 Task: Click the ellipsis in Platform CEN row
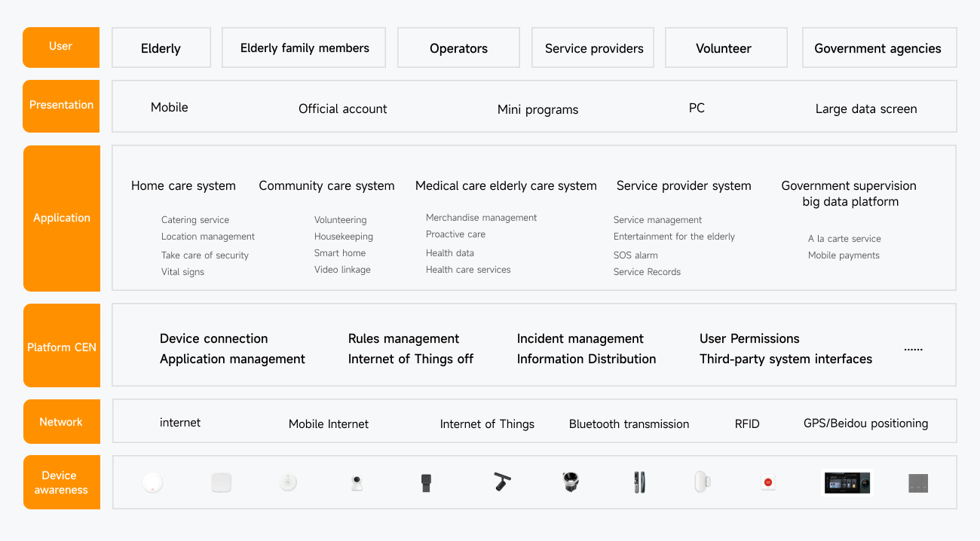[913, 348]
